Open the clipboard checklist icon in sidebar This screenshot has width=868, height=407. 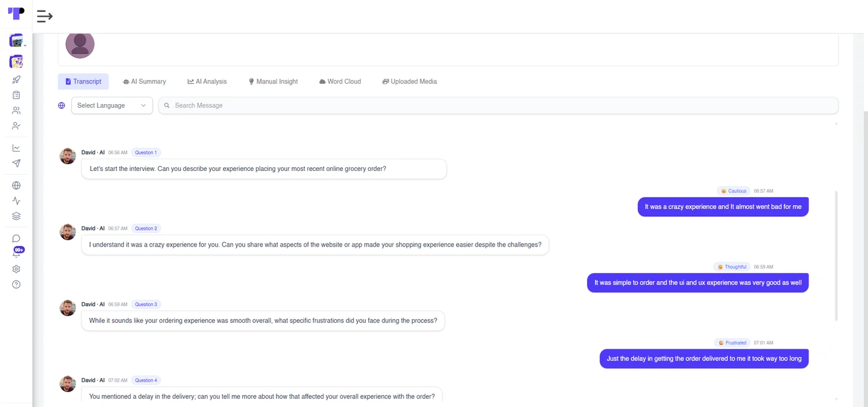[x=16, y=95]
